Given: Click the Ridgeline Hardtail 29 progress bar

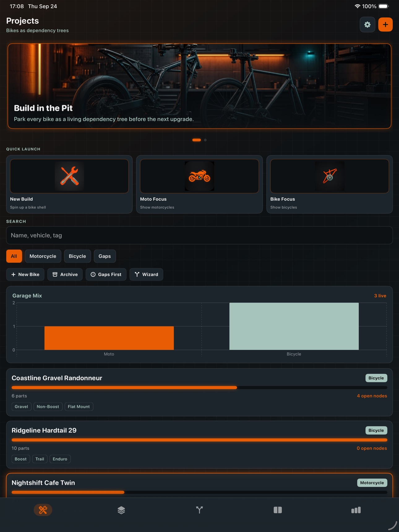Looking at the screenshot, I should [199, 440].
